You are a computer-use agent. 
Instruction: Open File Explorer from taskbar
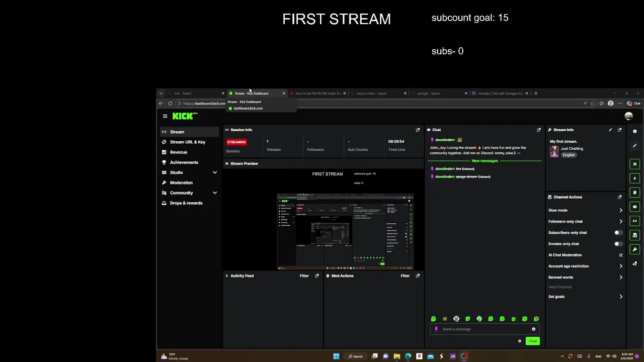tap(397, 356)
